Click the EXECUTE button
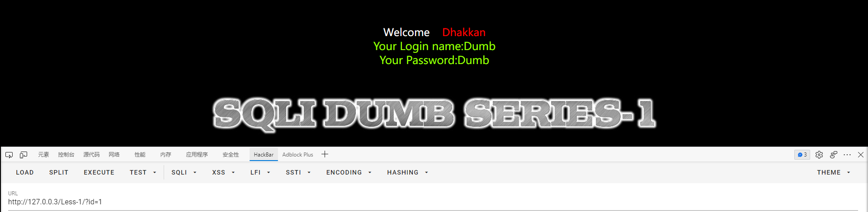This screenshot has height=212, width=868. pyautogui.click(x=99, y=172)
